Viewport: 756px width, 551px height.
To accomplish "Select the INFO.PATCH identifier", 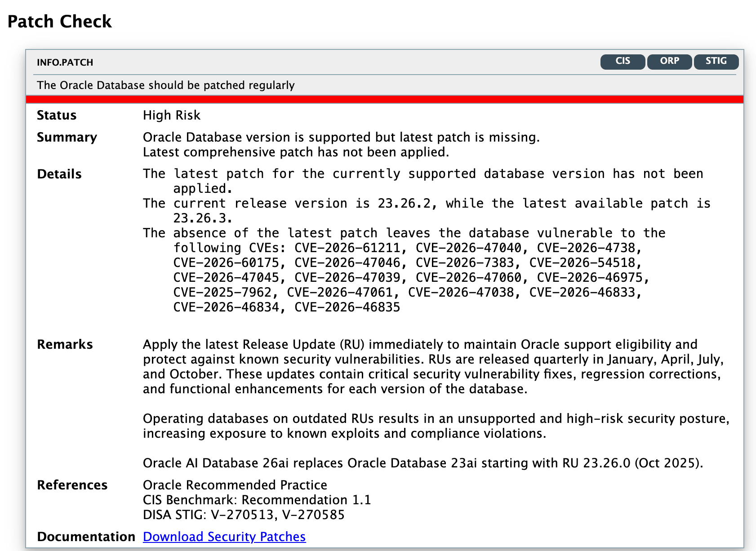I will [x=65, y=62].
